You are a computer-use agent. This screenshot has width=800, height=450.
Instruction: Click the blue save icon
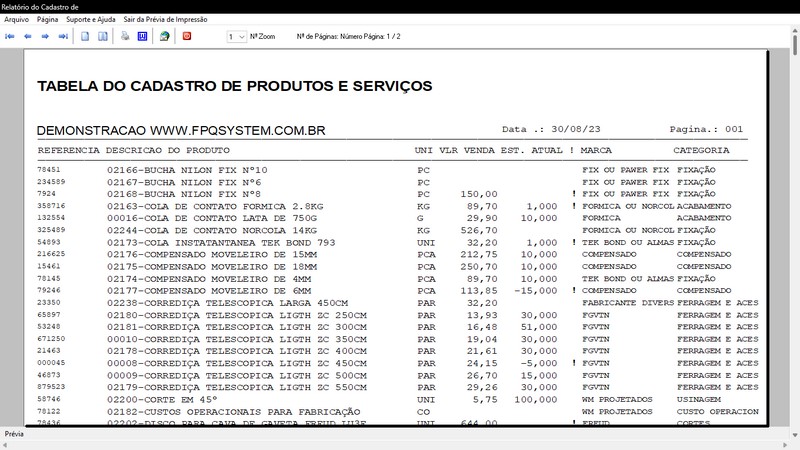click(x=142, y=36)
